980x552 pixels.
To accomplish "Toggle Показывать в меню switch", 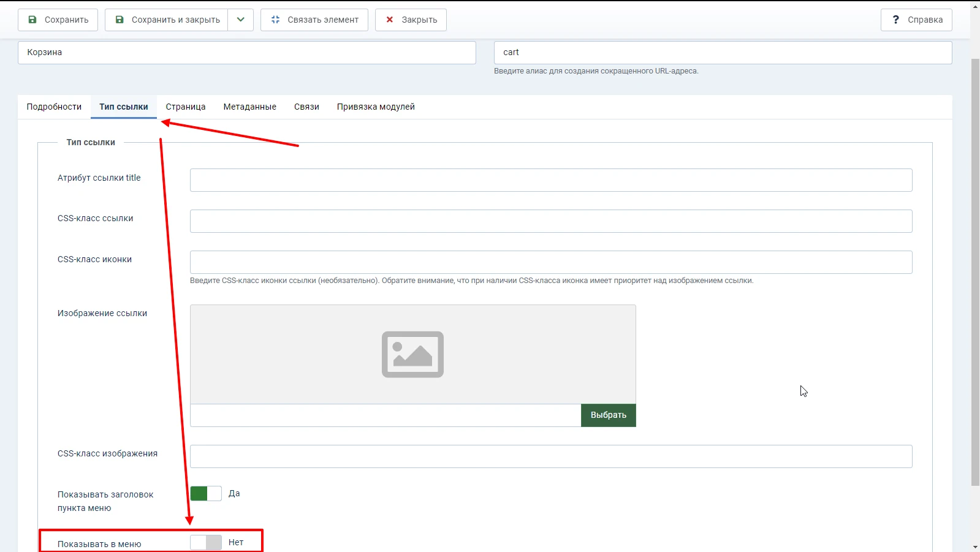I will (206, 543).
